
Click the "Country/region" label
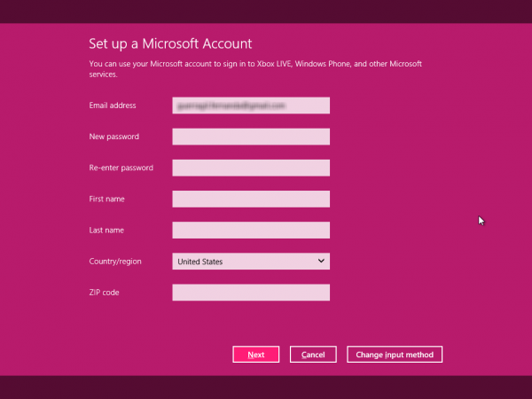coord(115,262)
